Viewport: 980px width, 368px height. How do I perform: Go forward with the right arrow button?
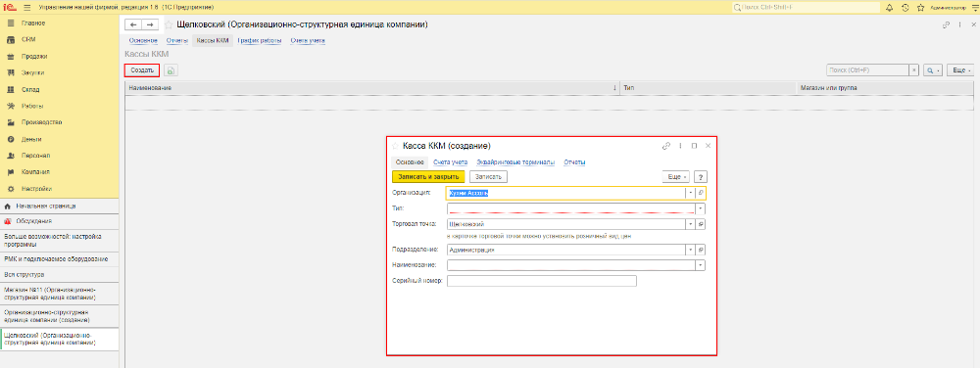(x=150, y=24)
